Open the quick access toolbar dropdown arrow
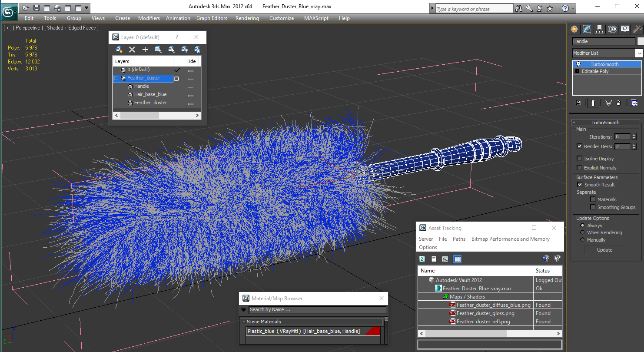The image size is (644, 352). (x=87, y=8)
